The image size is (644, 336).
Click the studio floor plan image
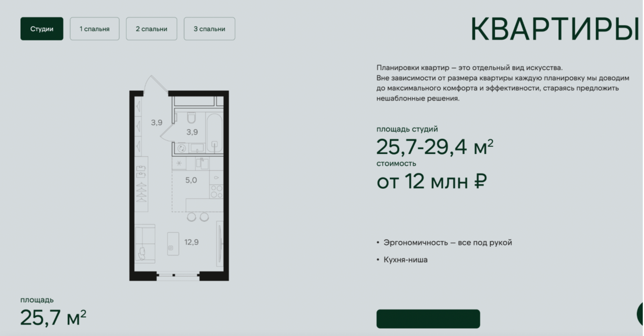179,178
